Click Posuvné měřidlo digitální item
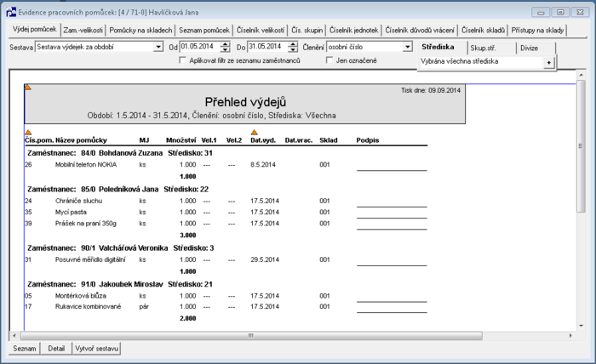Viewport: 596px width, 364px height. click(x=90, y=259)
